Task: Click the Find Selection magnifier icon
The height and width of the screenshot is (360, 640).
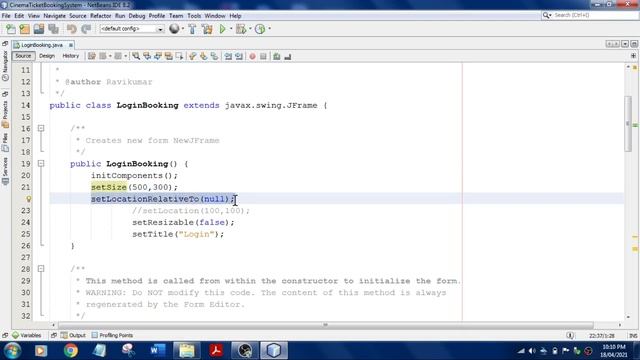Action: click(x=136, y=56)
